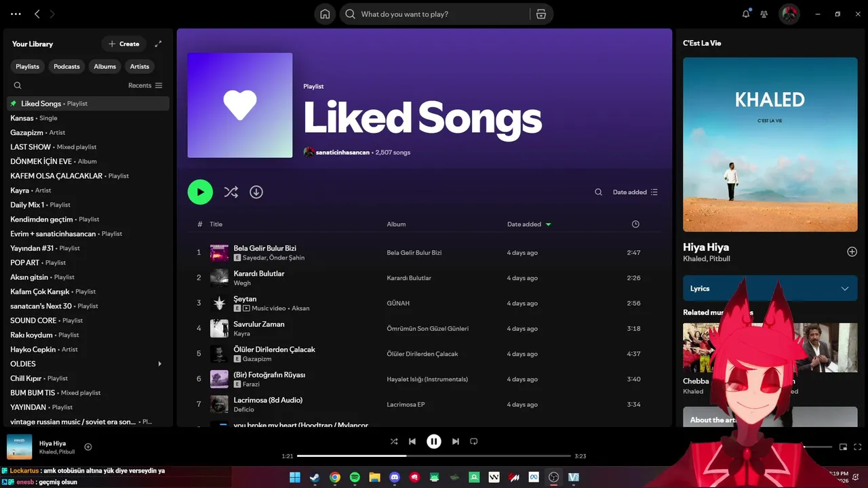Add current track to playlist in bottom bar
868x488 pixels.
[x=88, y=447]
